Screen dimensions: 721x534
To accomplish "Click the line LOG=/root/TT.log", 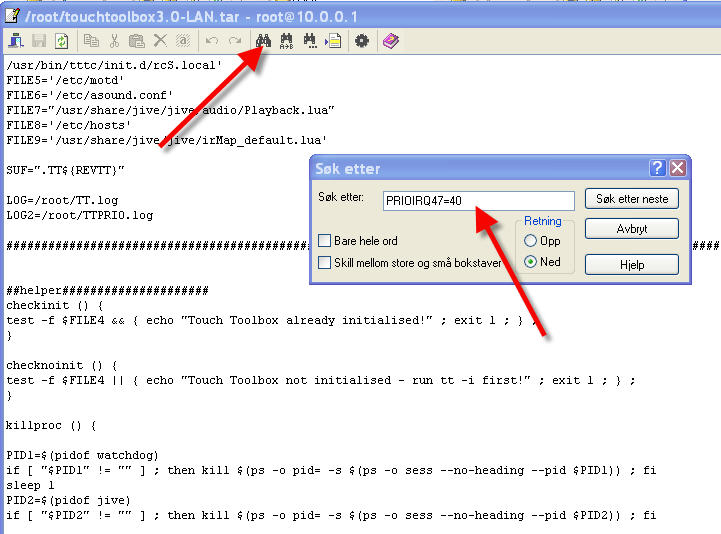I will (x=62, y=201).
